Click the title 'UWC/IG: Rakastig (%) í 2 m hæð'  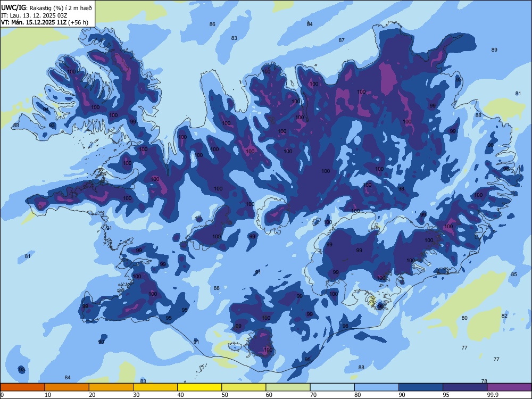46,7
